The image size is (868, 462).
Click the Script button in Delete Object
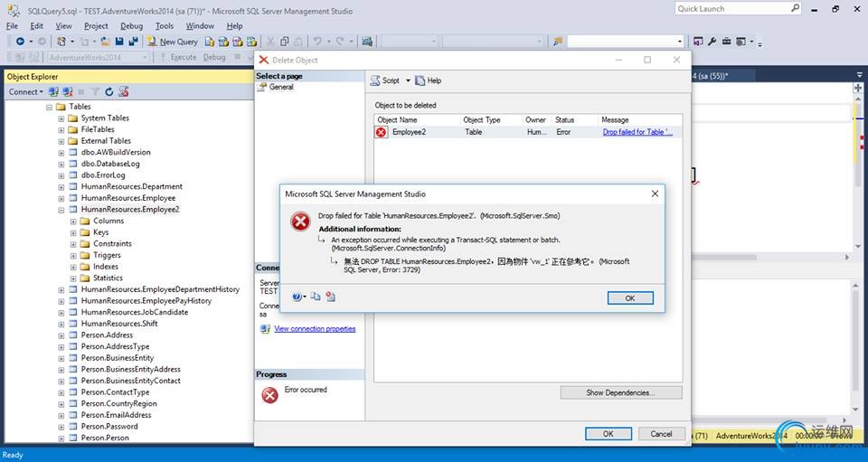click(x=385, y=80)
